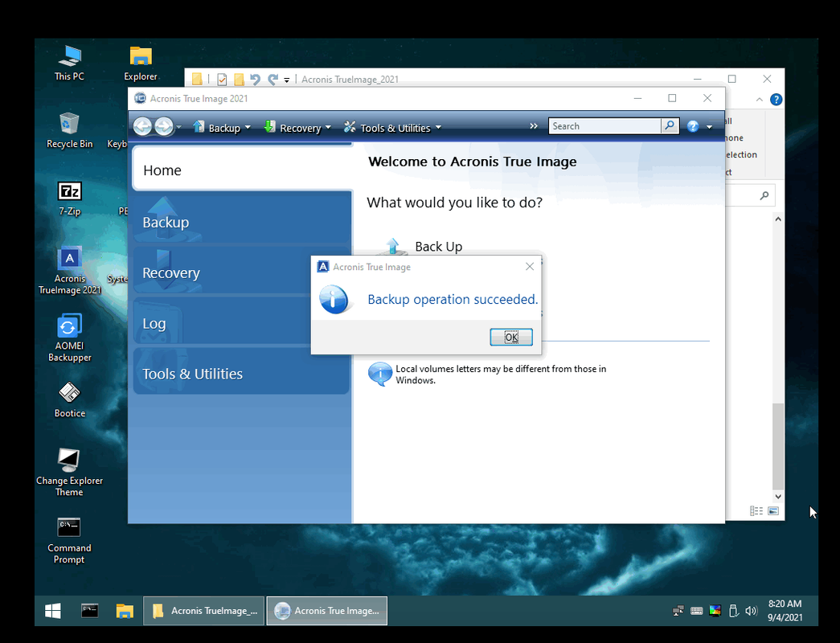Expand the help dropdown arrow
The image size is (840, 643).
coord(709,127)
